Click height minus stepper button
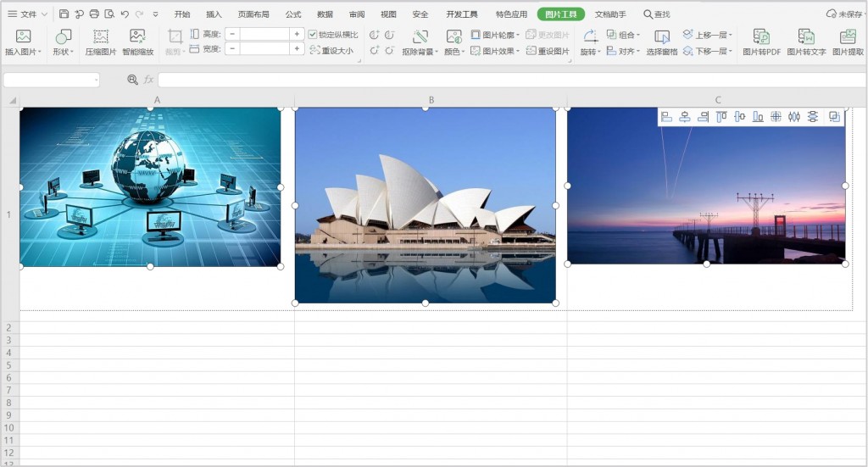Screen dimensions: 868x467 (232, 34)
